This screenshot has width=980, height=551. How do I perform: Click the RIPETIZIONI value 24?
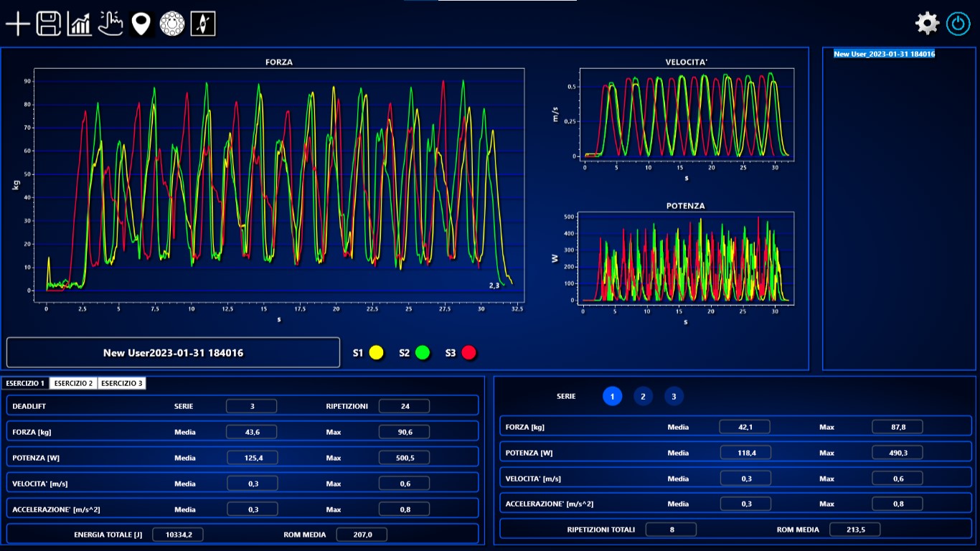coord(405,406)
